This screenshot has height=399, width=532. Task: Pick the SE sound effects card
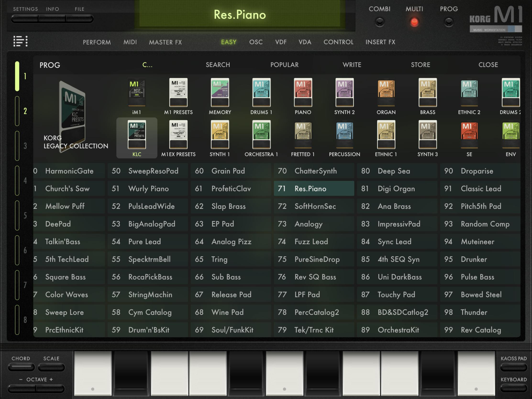pos(469,134)
